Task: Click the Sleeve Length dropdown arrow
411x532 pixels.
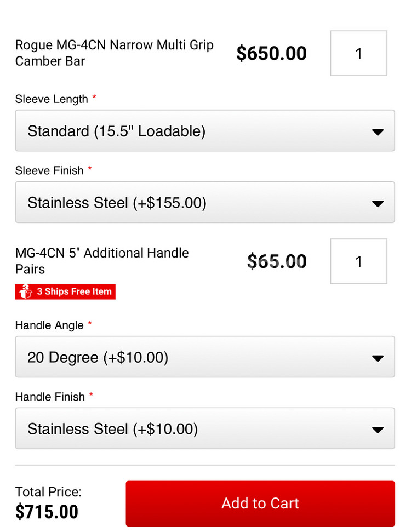Action: point(378,131)
